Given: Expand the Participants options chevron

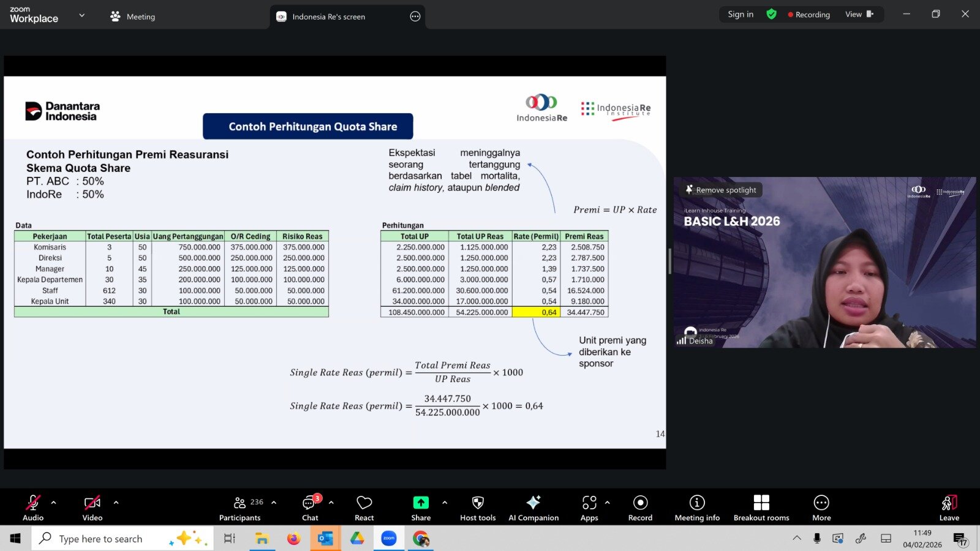Looking at the screenshot, I should coord(274,503).
